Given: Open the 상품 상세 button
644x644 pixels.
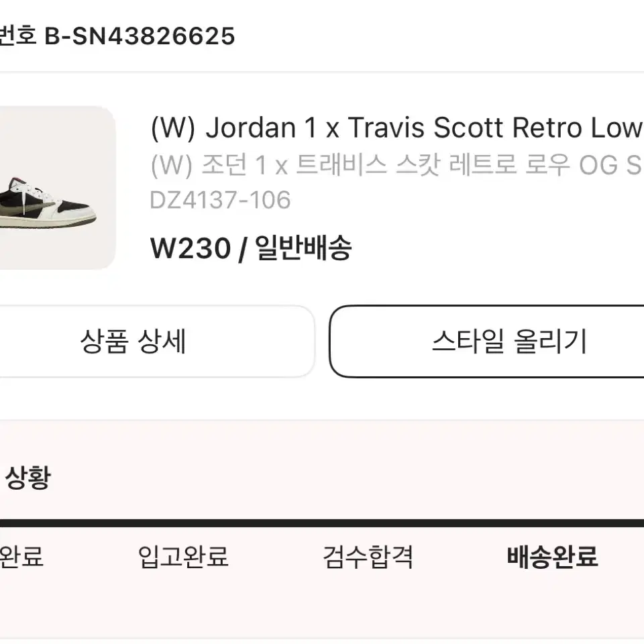Looking at the screenshot, I should click(x=157, y=341).
